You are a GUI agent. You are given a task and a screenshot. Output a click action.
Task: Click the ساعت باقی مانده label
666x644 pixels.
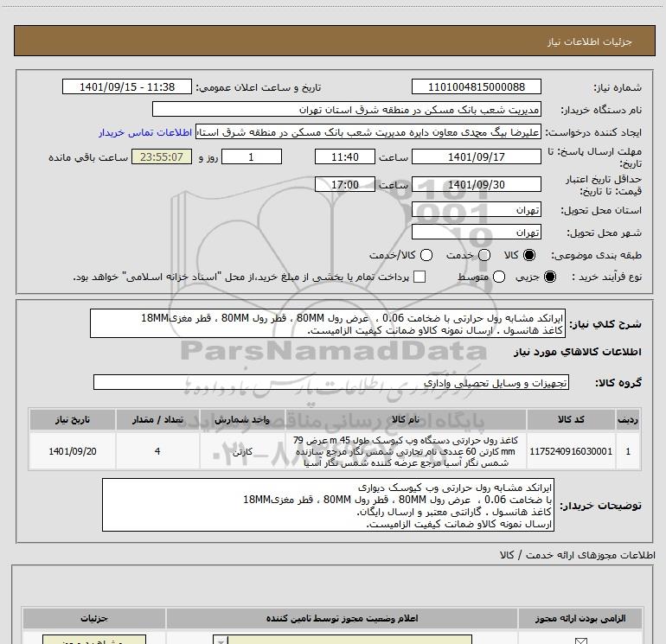[88, 157]
